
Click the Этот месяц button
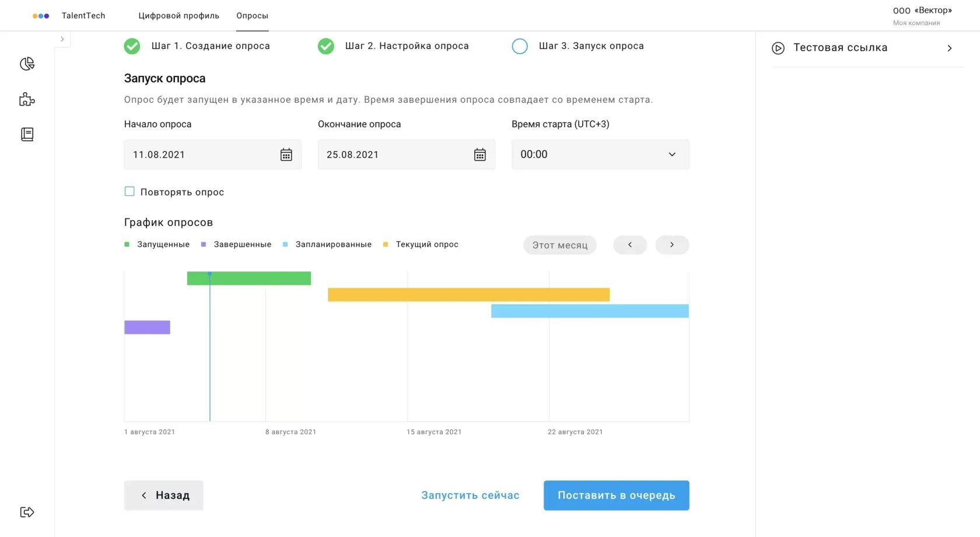point(560,245)
